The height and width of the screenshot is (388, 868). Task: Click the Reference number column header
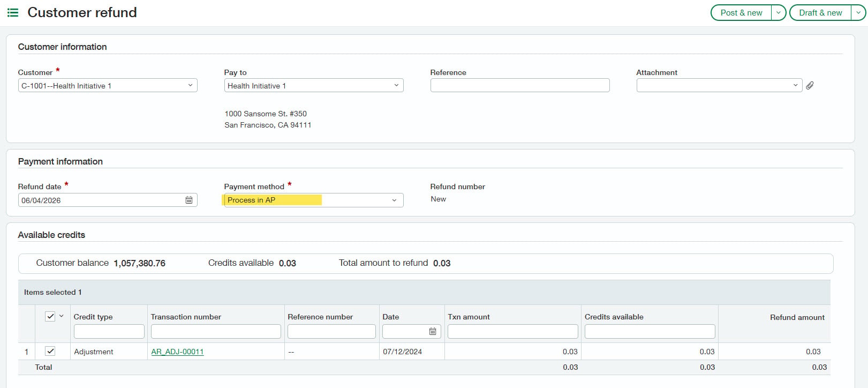click(320, 317)
